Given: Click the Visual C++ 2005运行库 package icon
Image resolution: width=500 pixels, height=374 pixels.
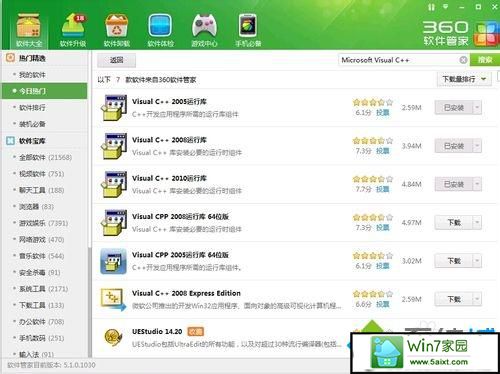Looking at the screenshot, I should coord(114,107).
